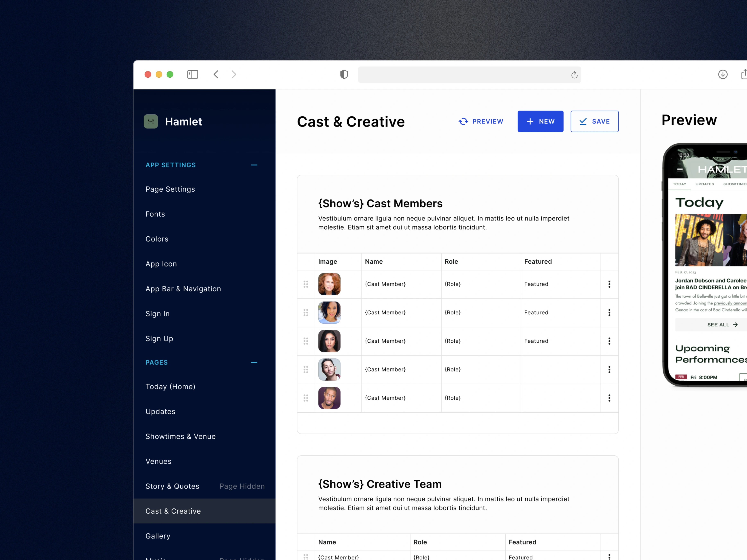Open three-dot menu for first cast member
This screenshot has width=747, height=560.
[x=609, y=284]
